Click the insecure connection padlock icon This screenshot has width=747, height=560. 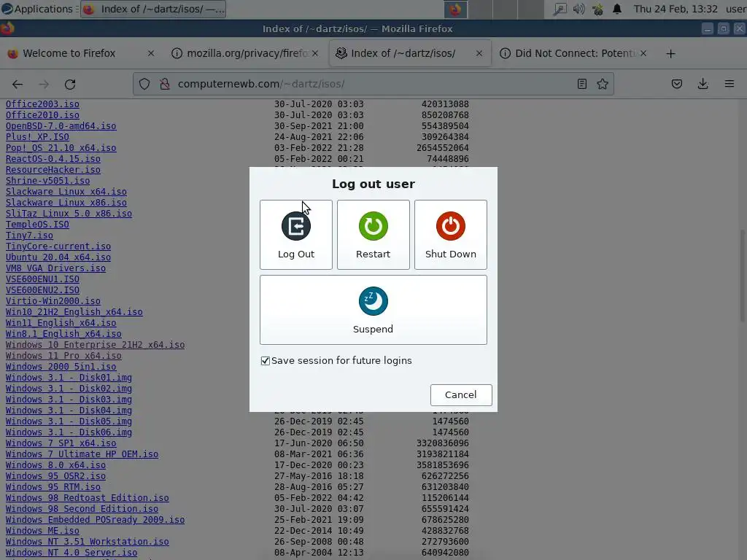(x=165, y=85)
